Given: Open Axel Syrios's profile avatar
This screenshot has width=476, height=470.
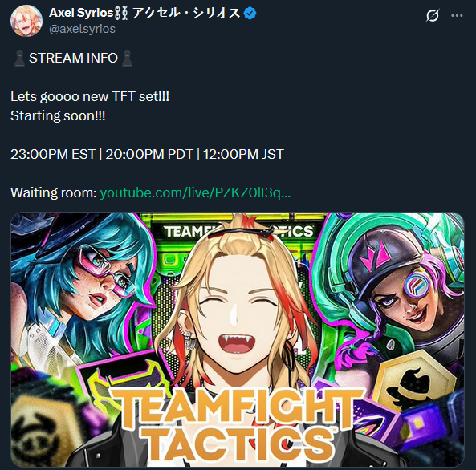Looking at the screenshot, I should [26, 21].
